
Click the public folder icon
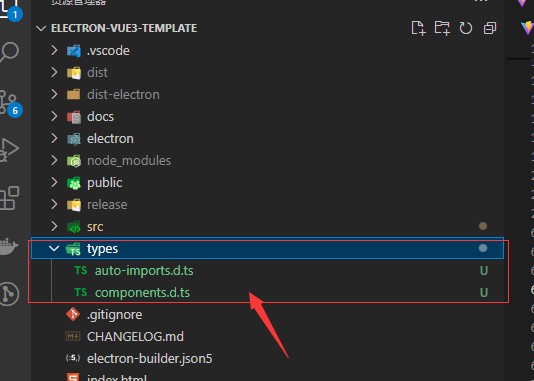point(74,183)
